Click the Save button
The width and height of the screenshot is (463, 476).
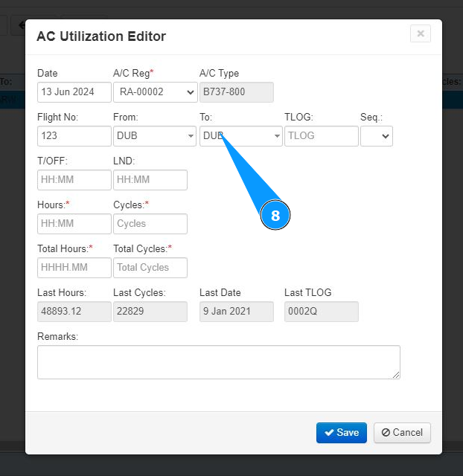pos(341,433)
